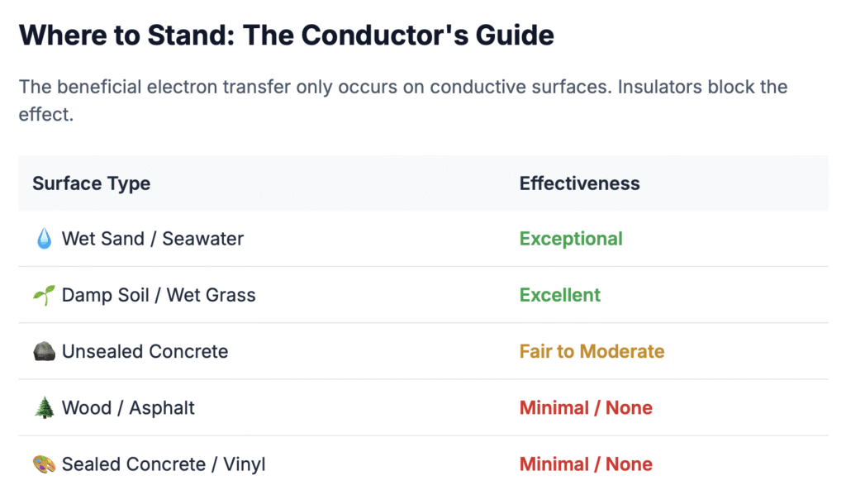This screenshot has height=504, width=846.
Task: Click the artist palette emoji icon
Action: click(x=44, y=464)
